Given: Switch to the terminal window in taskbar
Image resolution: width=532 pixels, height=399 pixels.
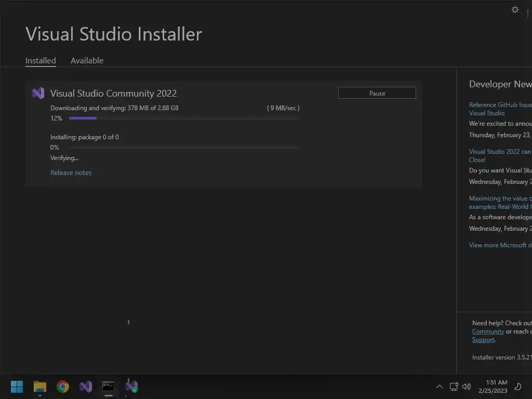Looking at the screenshot, I should [108, 386].
